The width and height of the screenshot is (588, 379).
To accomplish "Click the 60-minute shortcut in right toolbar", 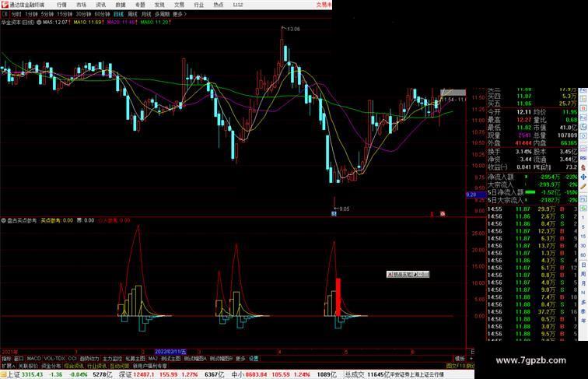I will tap(583, 255).
